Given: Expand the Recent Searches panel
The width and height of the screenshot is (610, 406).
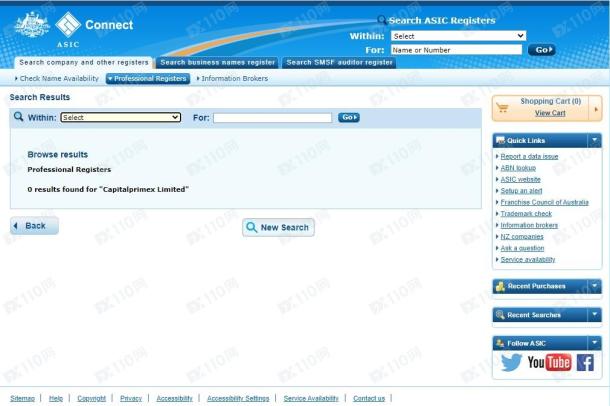Looking at the screenshot, I should click(594, 315).
